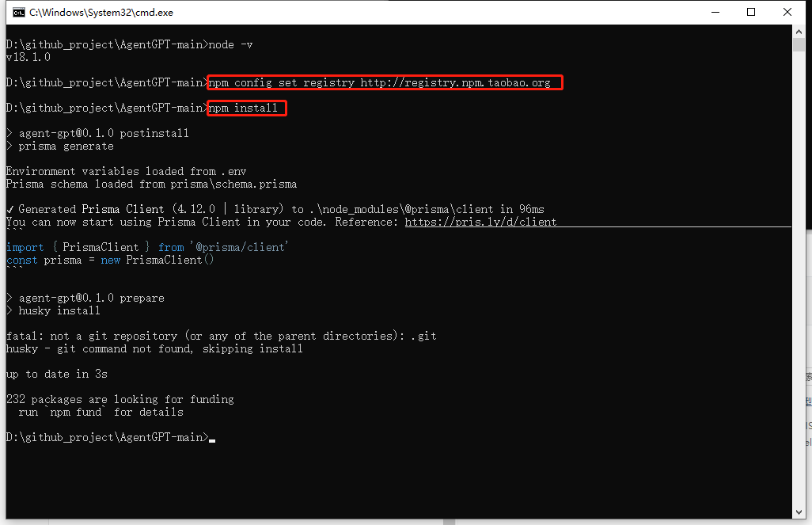Click the 'const prisma = new PrismaClient()' line
The width and height of the screenshot is (812, 525).
[110, 261]
